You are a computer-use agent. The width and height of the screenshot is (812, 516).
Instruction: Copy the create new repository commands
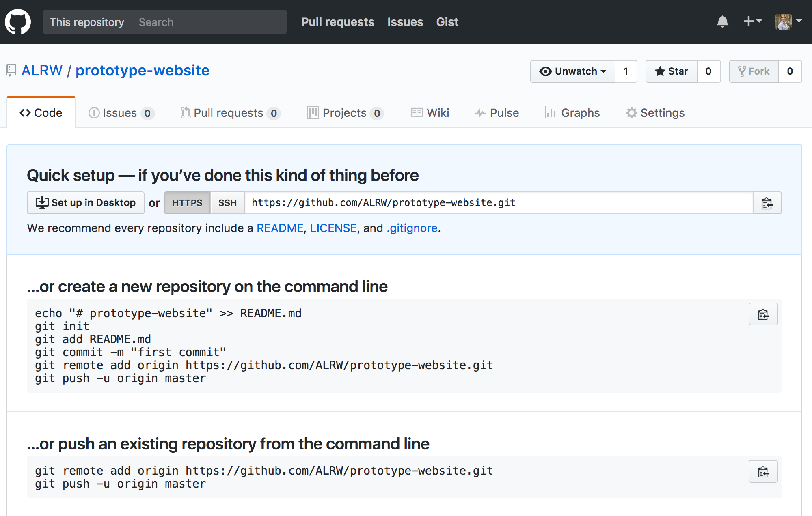pyautogui.click(x=763, y=314)
